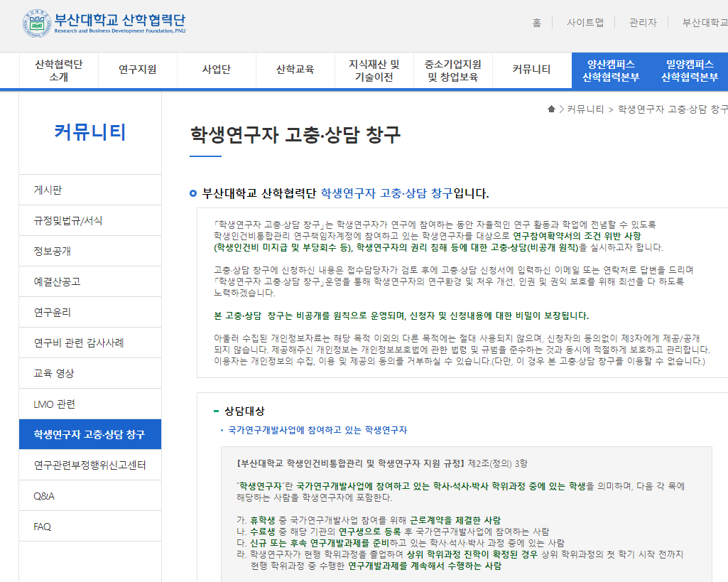Open the 홈 link in top bar

pyautogui.click(x=536, y=22)
